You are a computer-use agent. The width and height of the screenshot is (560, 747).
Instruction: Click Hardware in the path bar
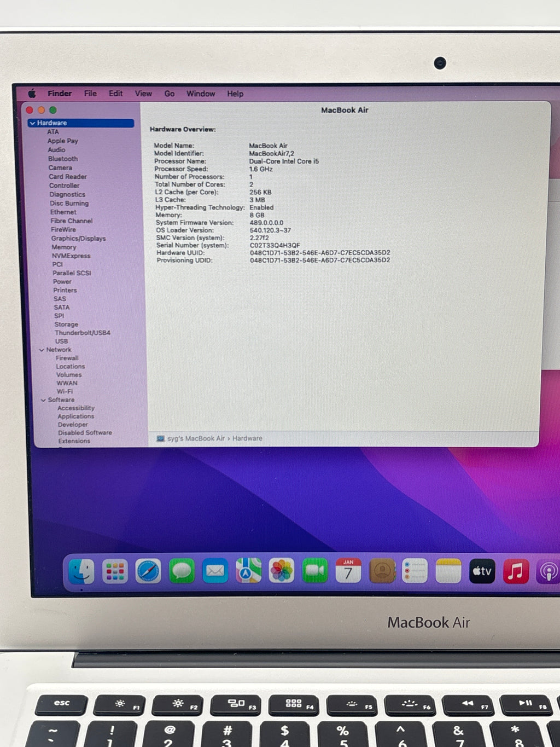[x=247, y=438]
